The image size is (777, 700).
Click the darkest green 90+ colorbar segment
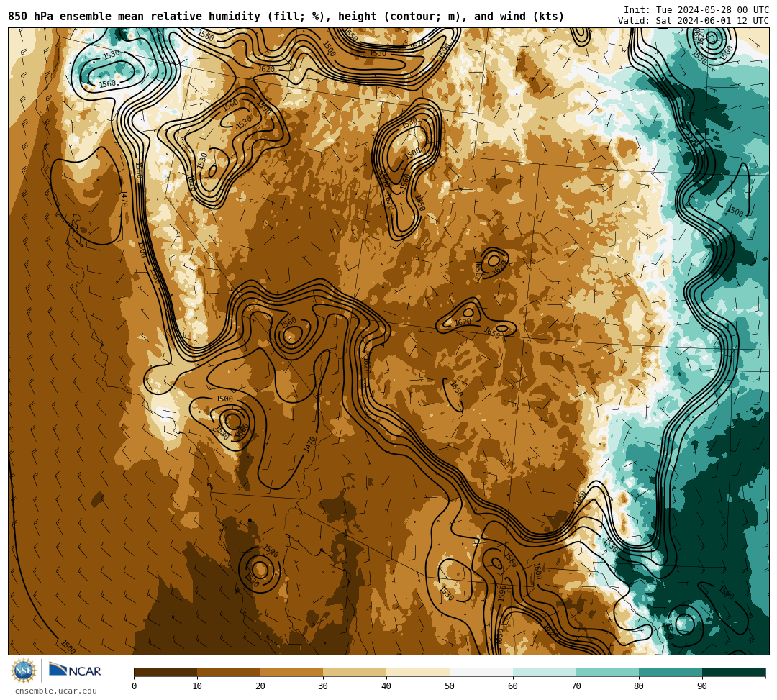pos(734,672)
